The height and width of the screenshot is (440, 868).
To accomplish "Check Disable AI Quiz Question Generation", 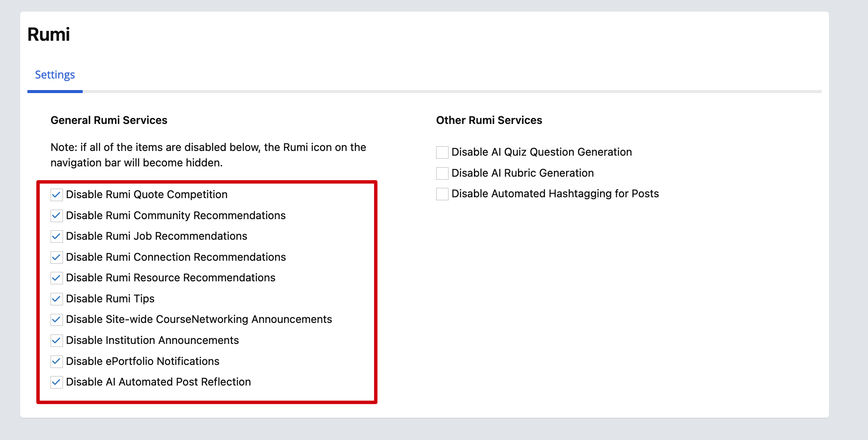I will pyautogui.click(x=442, y=152).
